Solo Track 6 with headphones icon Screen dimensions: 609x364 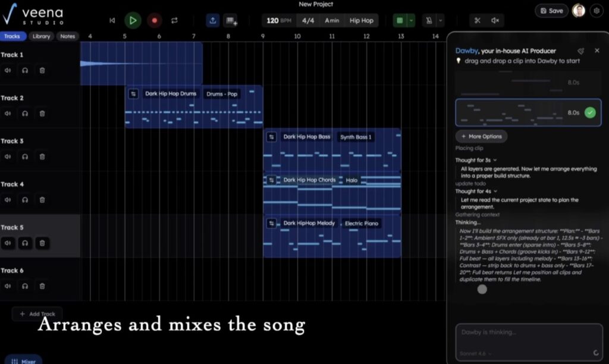coord(25,286)
